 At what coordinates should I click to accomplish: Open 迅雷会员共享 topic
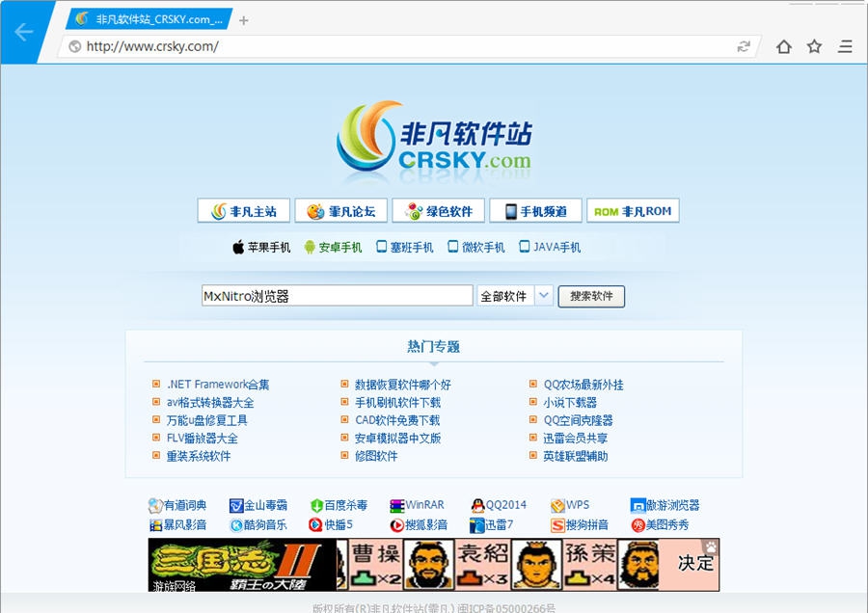(x=576, y=439)
